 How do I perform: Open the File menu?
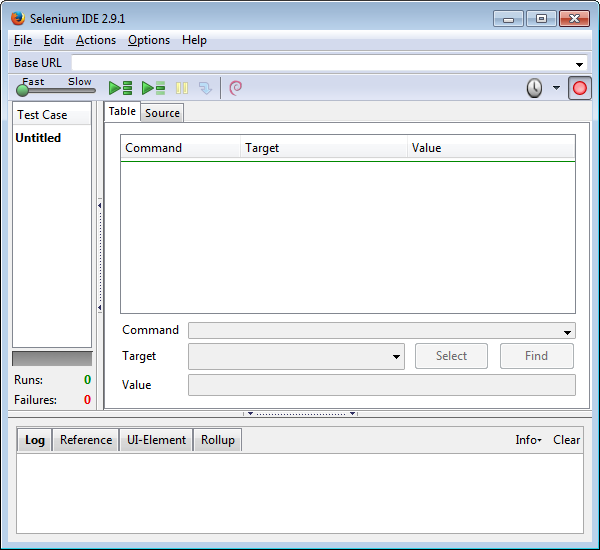23,40
